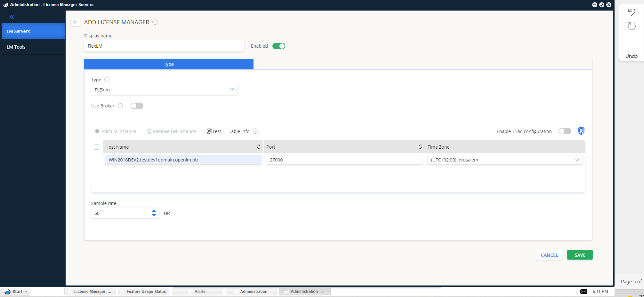Click the Remove LM instance trash icon

point(149,131)
